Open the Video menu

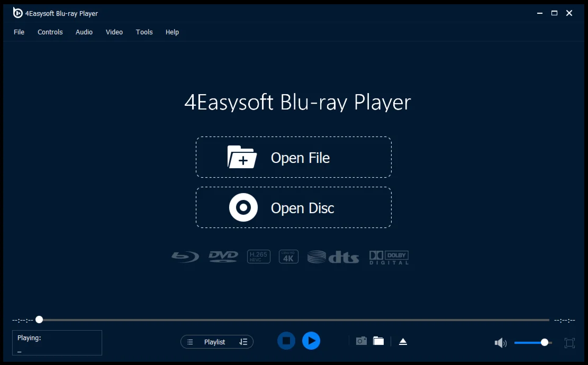114,32
